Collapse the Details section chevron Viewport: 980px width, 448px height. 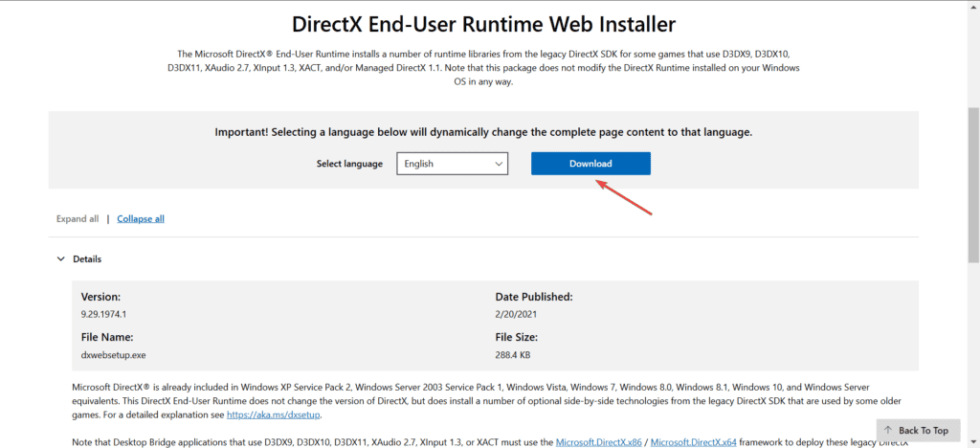(60, 258)
